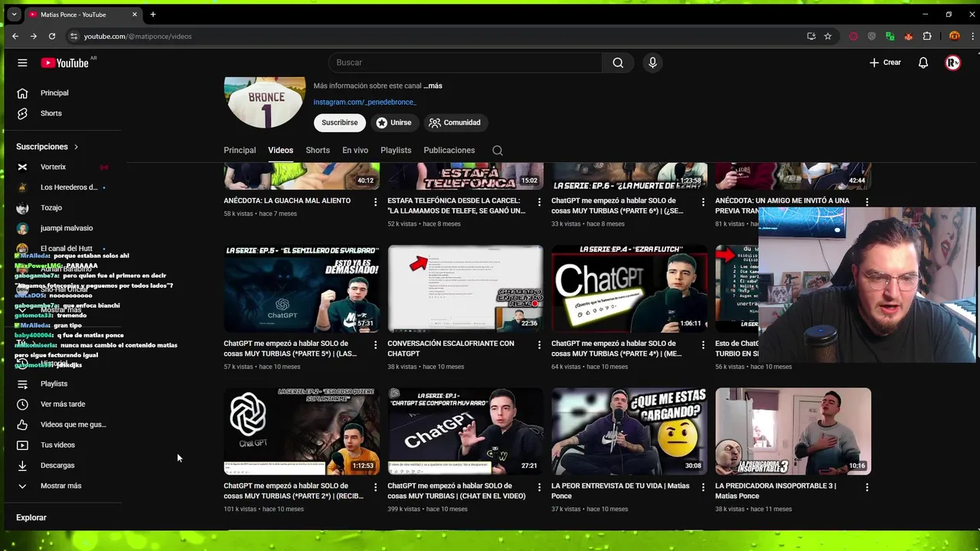Click the Unirse membership button

point(394,122)
